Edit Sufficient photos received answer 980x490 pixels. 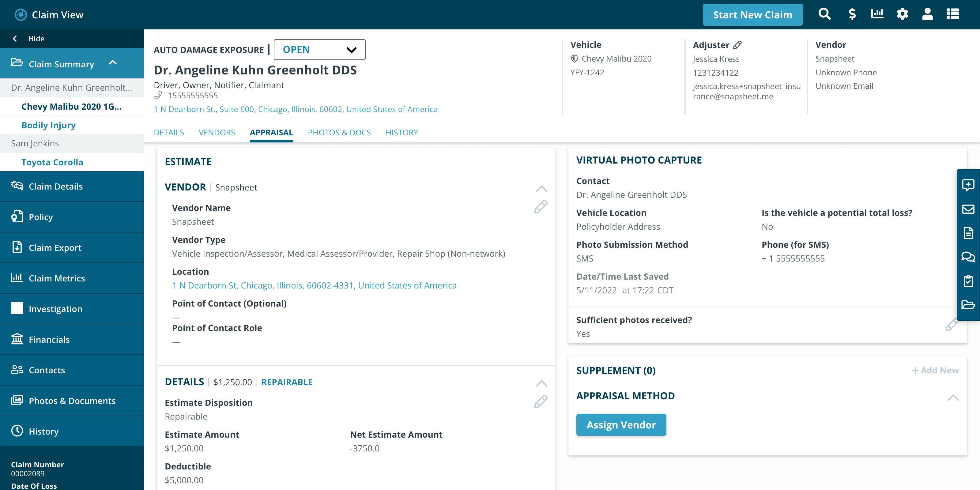click(952, 325)
